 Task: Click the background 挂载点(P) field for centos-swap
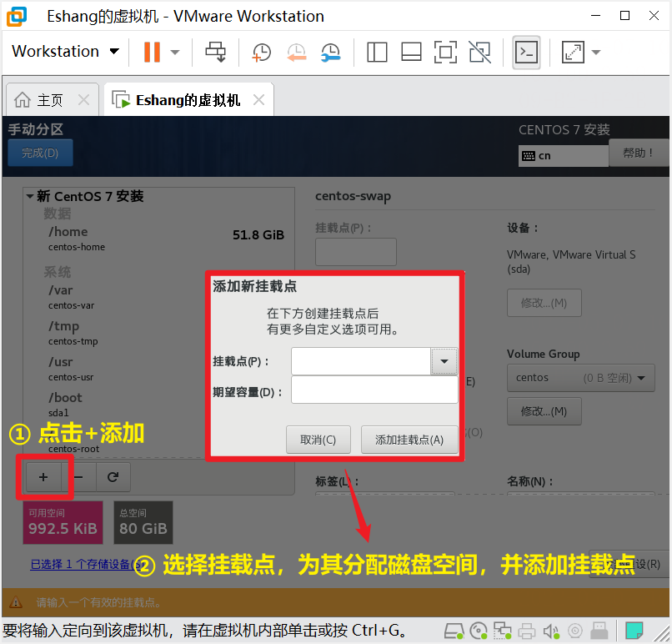click(x=356, y=252)
